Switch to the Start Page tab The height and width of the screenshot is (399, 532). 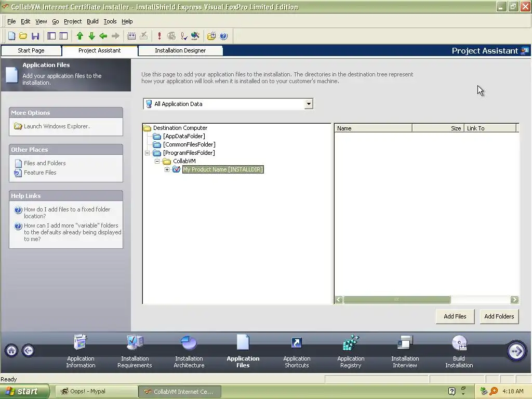click(x=31, y=50)
